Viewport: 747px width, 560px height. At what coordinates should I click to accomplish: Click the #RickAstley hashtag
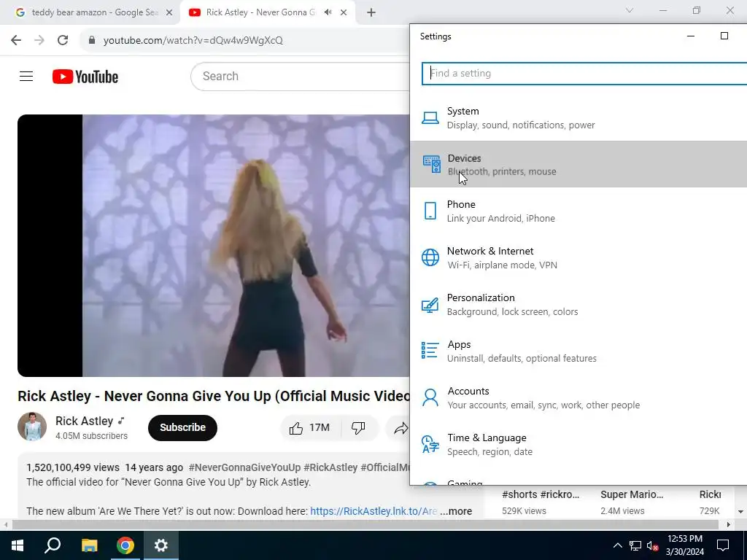[330, 467]
